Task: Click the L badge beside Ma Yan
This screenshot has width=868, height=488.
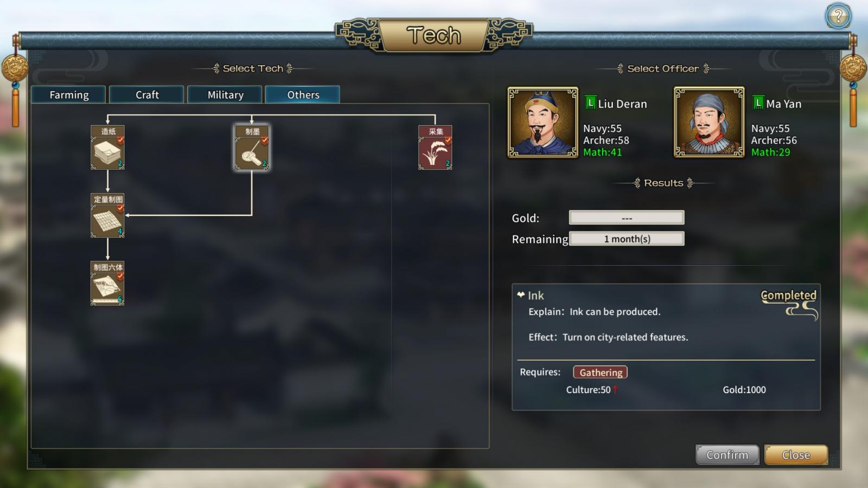Action: coord(758,102)
